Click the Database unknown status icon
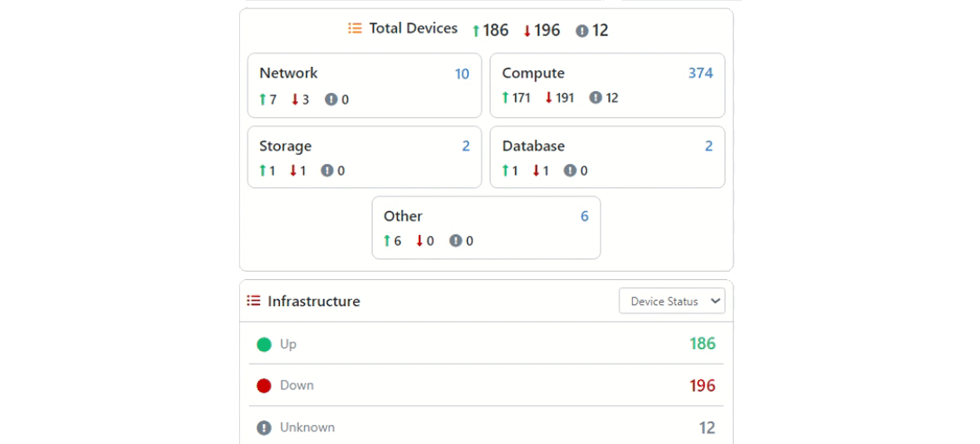The height and width of the screenshot is (444, 980). click(x=570, y=170)
